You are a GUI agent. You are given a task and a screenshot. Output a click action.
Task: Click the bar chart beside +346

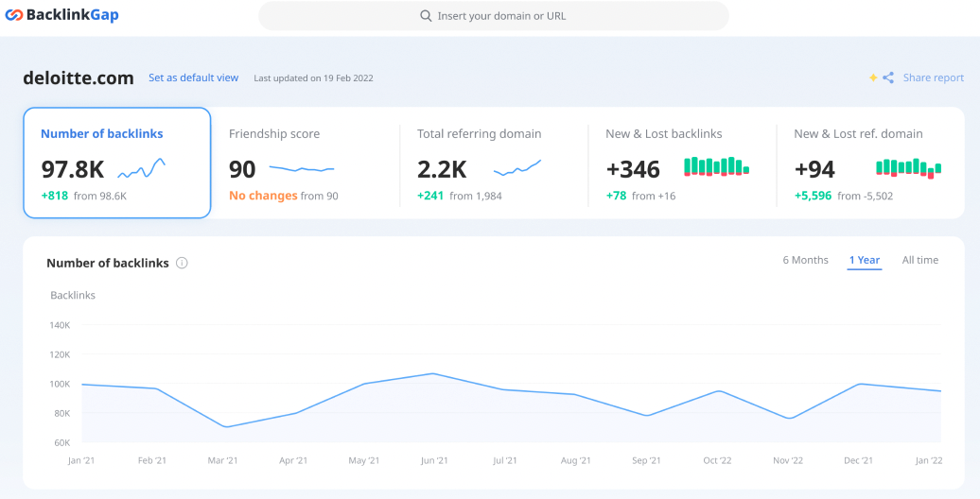pyautogui.click(x=716, y=166)
